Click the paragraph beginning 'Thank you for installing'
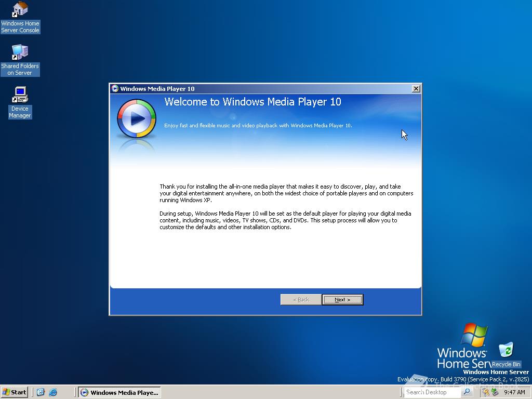Image resolution: width=532 pixels, height=399 pixels. [x=286, y=193]
